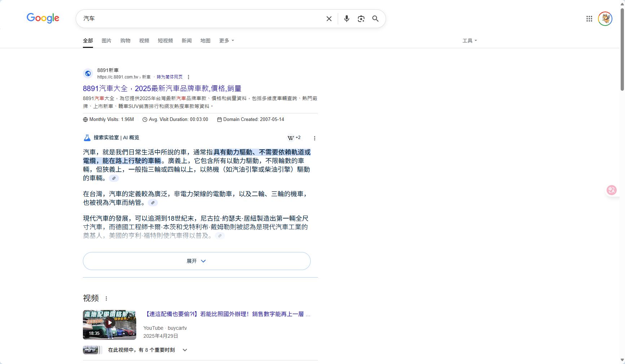
Task: Click the search magnifier icon
Action: pyautogui.click(x=375, y=18)
